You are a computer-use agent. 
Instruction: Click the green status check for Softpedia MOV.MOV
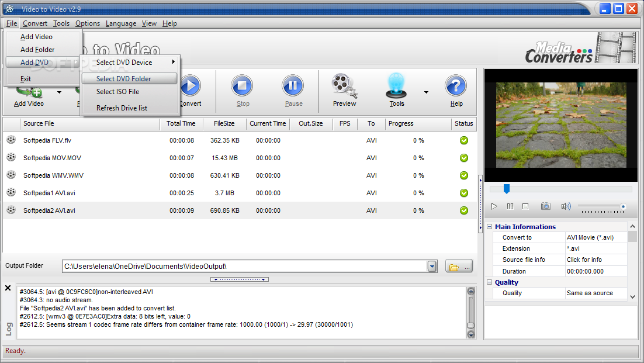[x=463, y=158]
